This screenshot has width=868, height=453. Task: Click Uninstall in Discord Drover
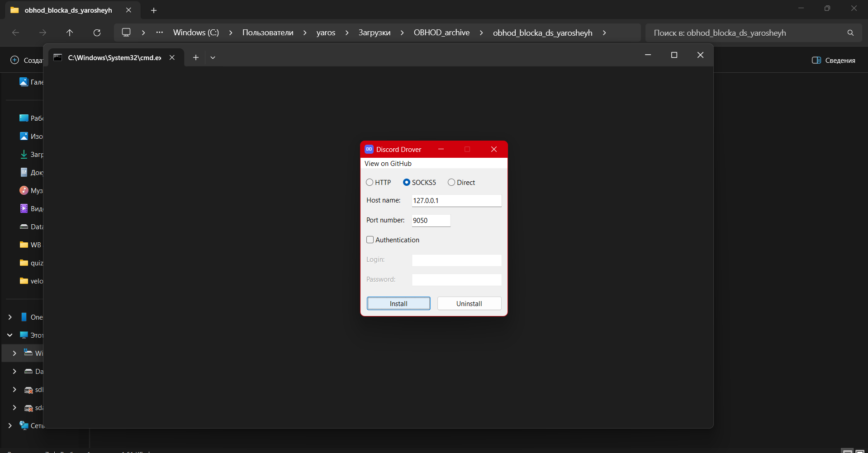[469, 303]
